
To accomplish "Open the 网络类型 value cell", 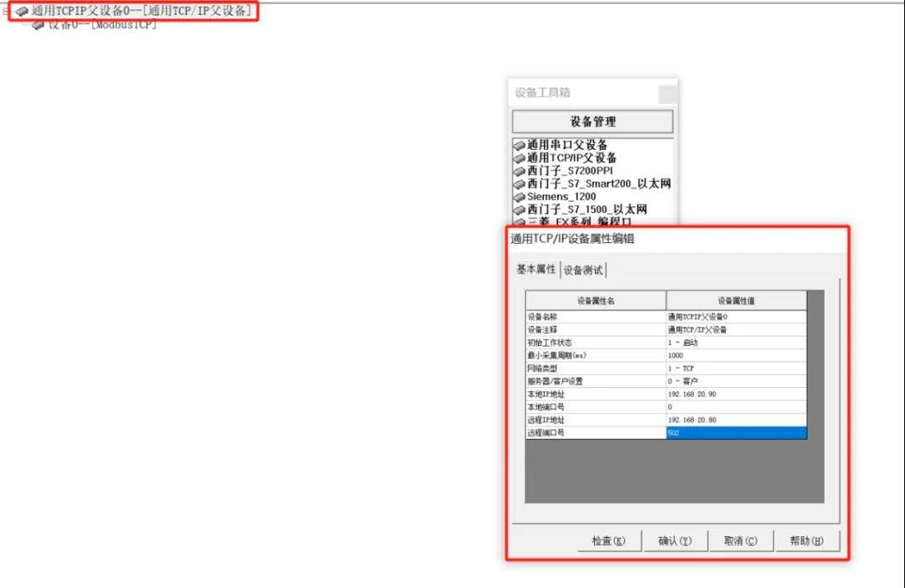I will [736, 369].
